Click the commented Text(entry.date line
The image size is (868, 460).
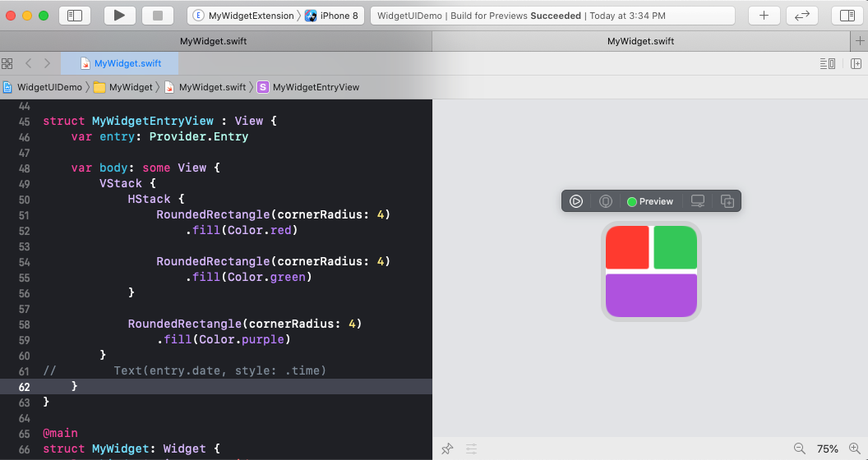219,370
